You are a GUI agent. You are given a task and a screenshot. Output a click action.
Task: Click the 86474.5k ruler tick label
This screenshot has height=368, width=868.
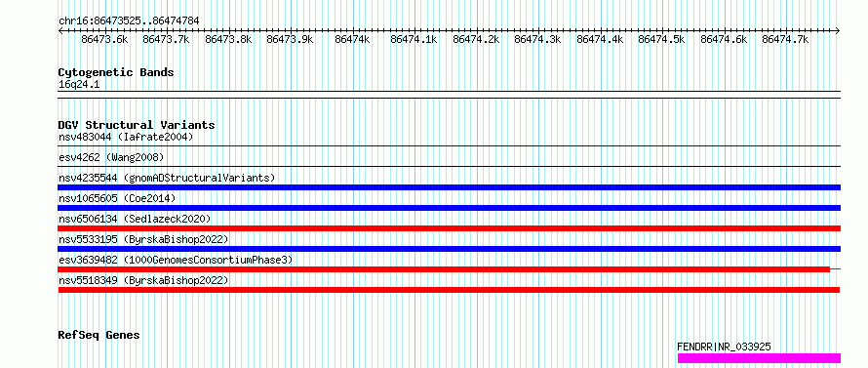(661, 39)
